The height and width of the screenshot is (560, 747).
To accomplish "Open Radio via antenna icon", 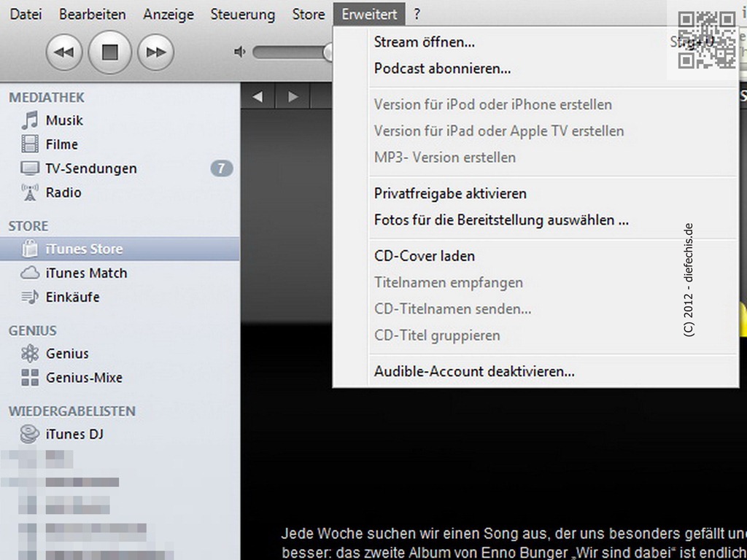I will pyautogui.click(x=30, y=192).
